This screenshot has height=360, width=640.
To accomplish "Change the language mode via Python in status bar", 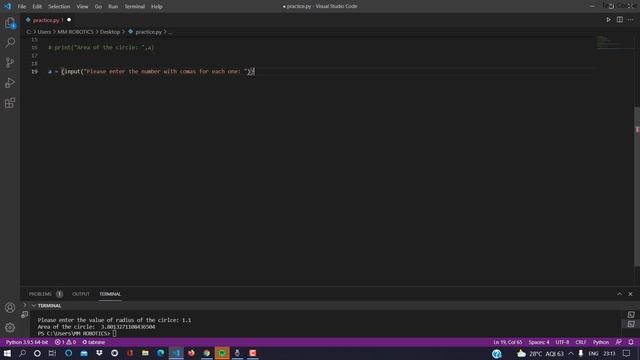I will pyautogui.click(x=601, y=342).
